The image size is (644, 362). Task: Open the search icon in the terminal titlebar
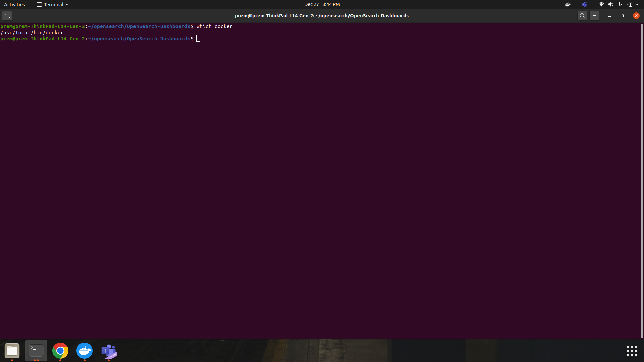[x=582, y=15]
